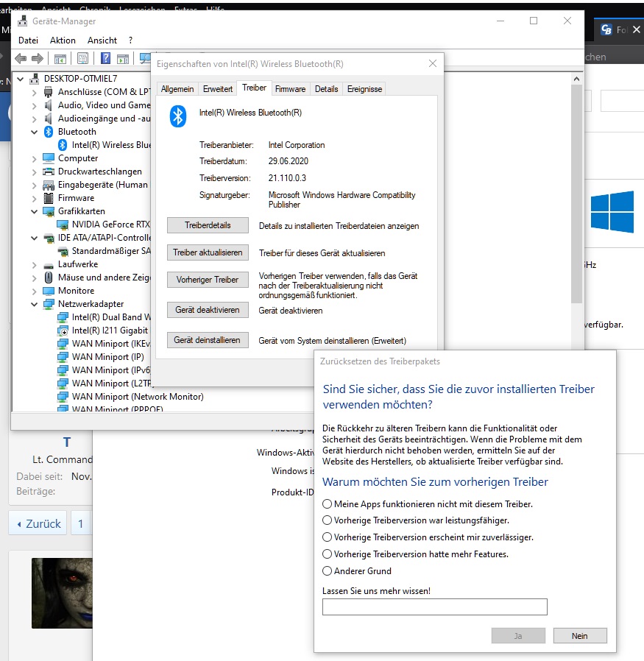Click the Bluetooth category icon in the tree

point(49,132)
